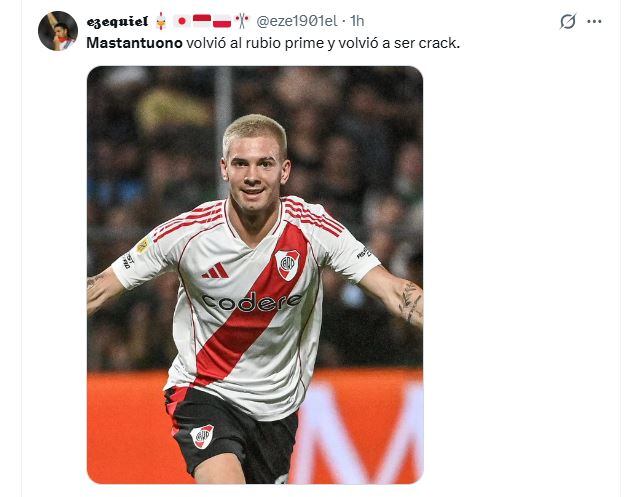Screen dimensions: 639x497
Task: Open ezequiel's profile avatar
Action: pyautogui.click(x=58, y=31)
